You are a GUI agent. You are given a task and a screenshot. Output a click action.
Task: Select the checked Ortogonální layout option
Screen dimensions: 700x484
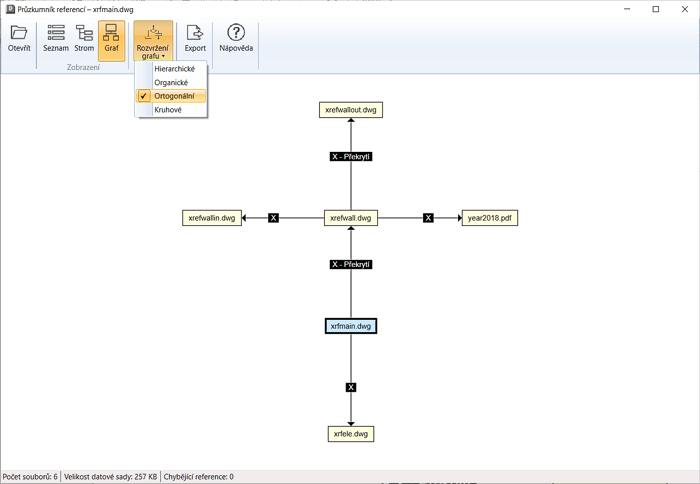coord(174,96)
